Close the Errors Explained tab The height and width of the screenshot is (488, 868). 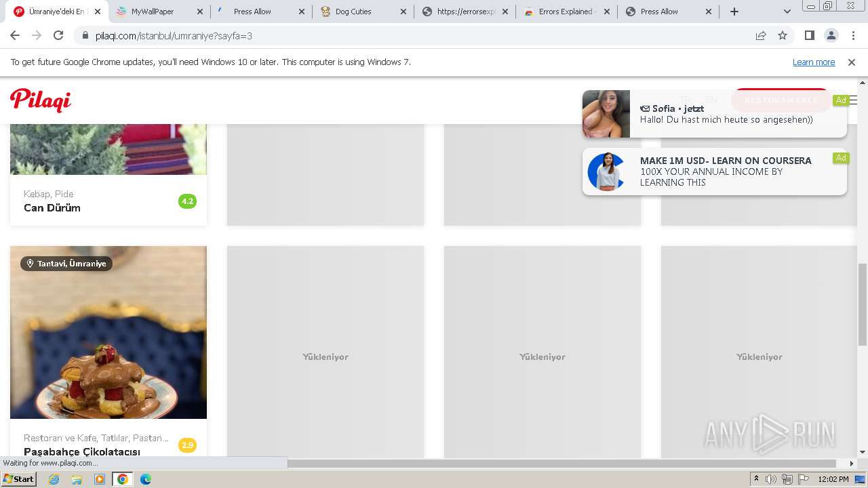(606, 12)
